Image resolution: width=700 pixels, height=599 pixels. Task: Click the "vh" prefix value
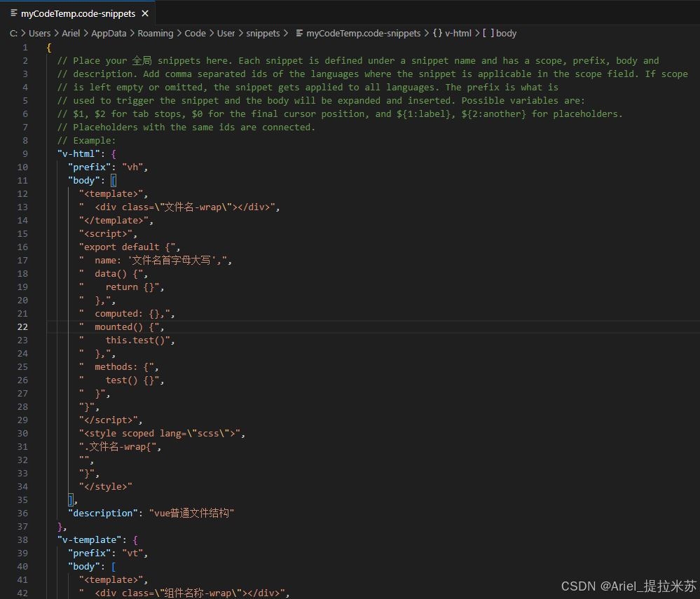click(x=132, y=167)
